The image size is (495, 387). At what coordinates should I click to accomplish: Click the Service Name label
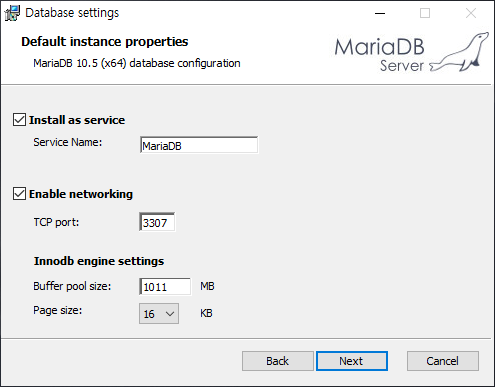click(68, 142)
